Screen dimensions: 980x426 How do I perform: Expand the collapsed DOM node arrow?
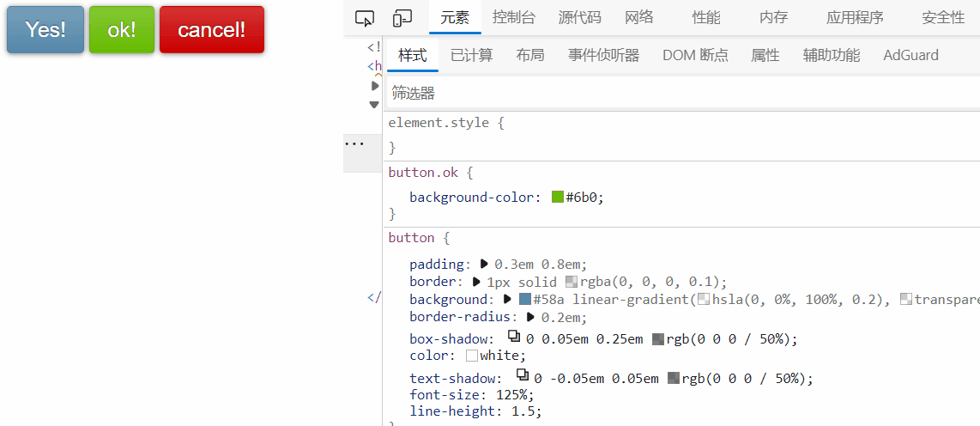375,86
